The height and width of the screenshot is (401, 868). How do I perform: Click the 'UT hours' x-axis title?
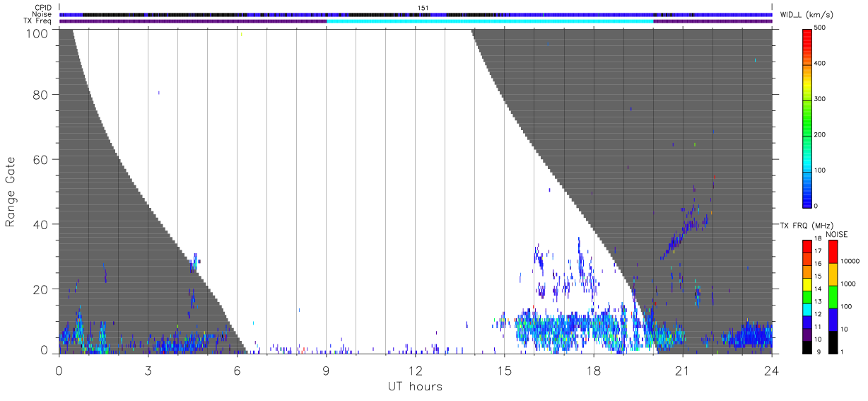415,386
